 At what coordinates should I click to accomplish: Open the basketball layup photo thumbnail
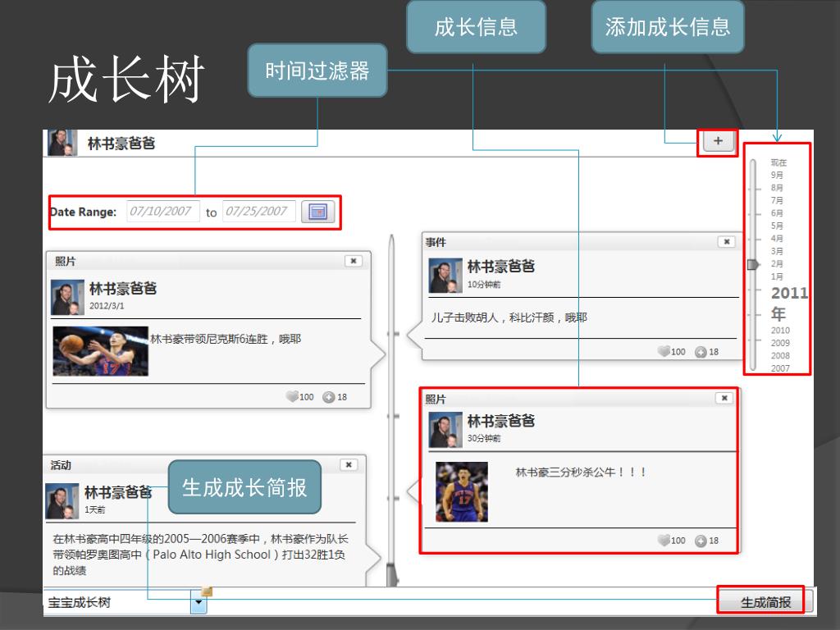101,351
